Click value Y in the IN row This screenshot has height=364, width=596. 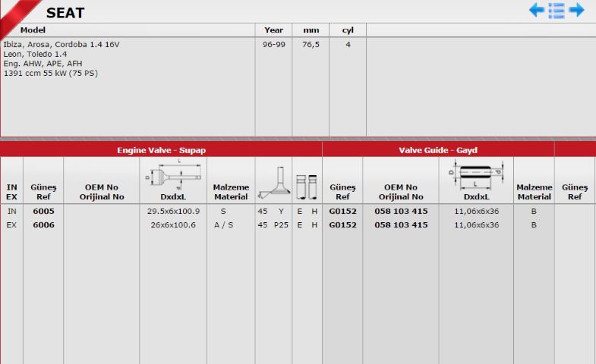(x=281, y=211)
